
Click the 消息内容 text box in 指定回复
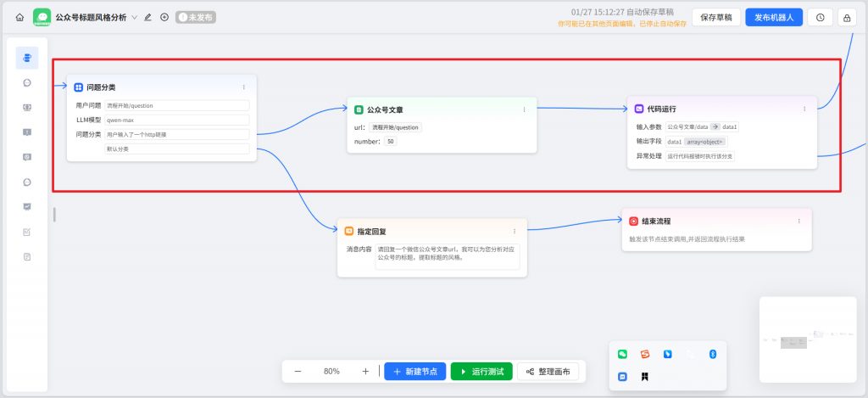448,256
